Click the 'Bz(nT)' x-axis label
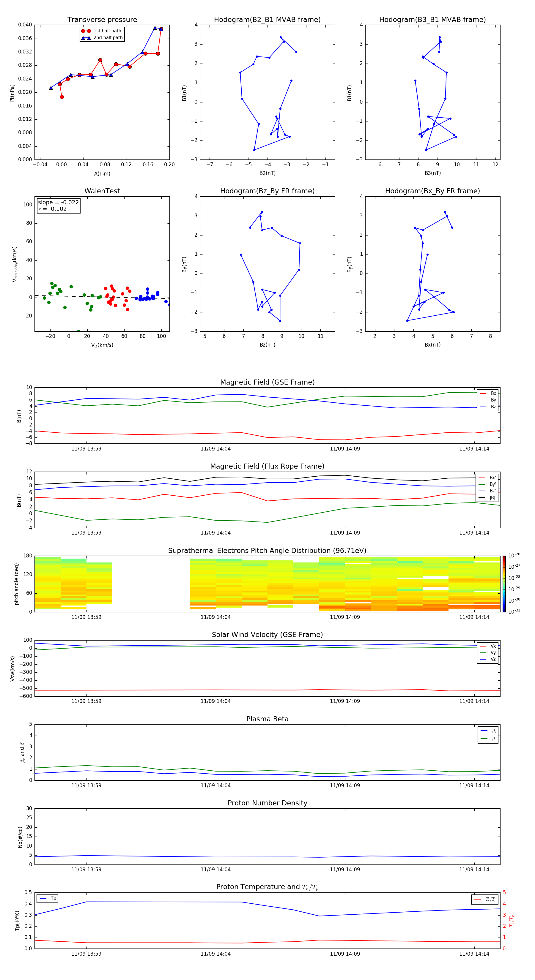 pos(267,345)
